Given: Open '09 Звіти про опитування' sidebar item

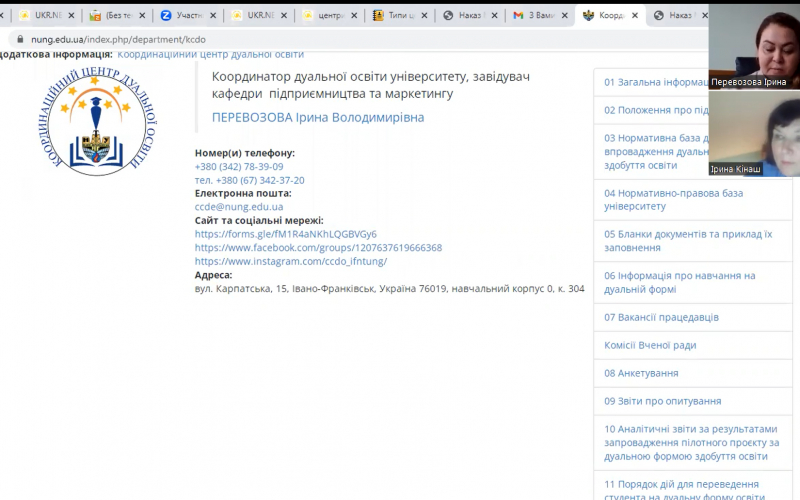Looking at the screenshot, I should [693, 402].
